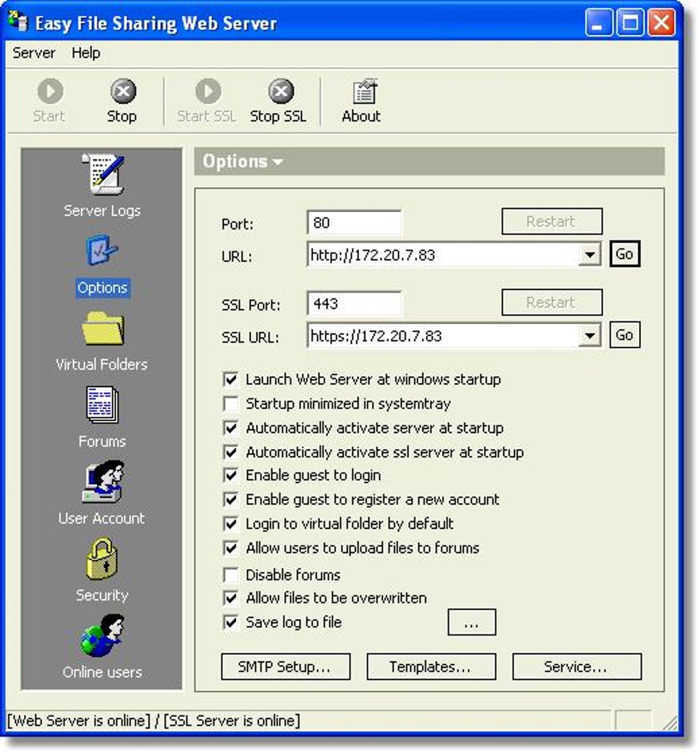Toggle Enable guest to register a new account
Viewport: 700px width, 753px height.
click(x=231, y=500)
